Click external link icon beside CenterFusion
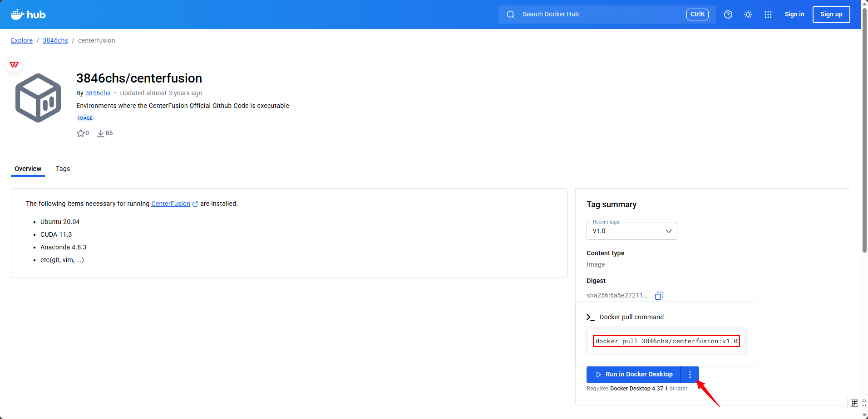868x419 pixels. (x=195, y=204)
